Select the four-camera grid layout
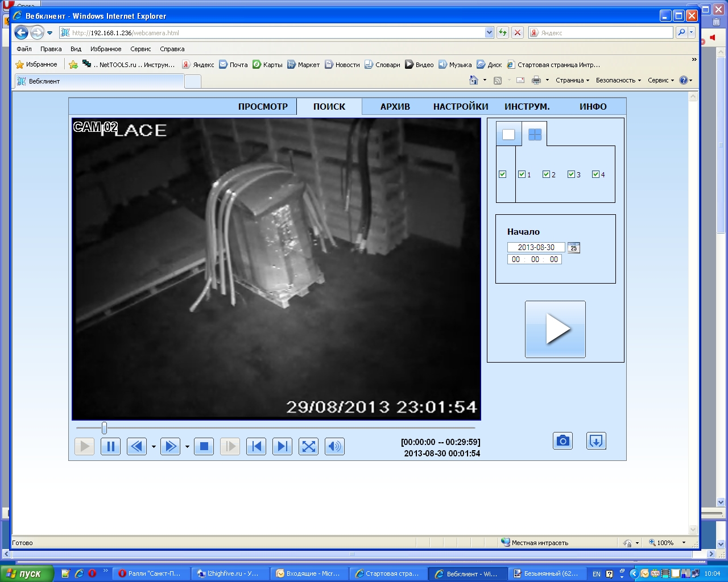Screen dimensions: 728x582 [535, 135]
